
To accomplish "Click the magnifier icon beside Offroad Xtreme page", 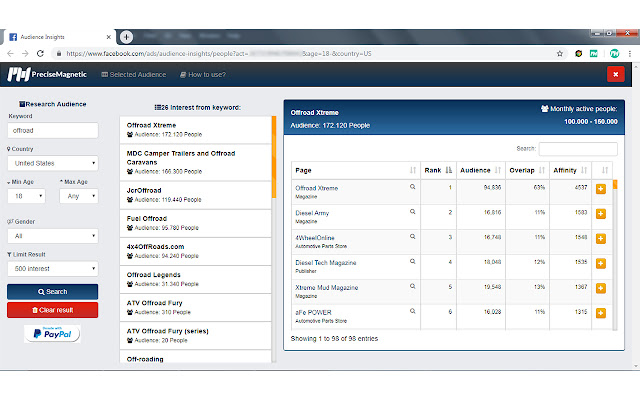I will [411, 187].
